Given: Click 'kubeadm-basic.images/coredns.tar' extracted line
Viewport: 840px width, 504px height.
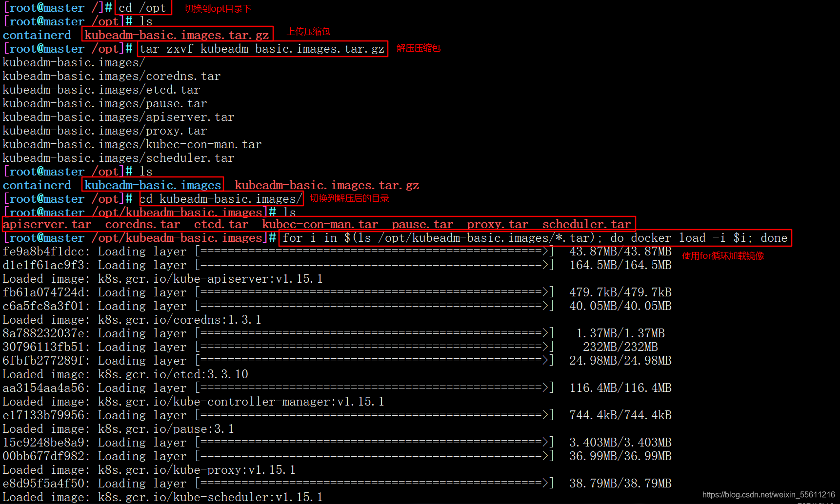Looking at the screenshot, I should point(112,76).
